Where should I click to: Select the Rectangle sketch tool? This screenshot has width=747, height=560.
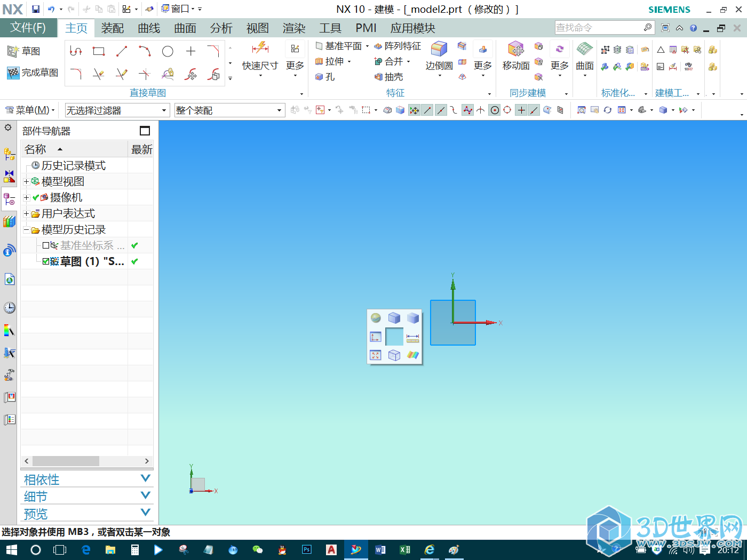click(x=99, y=51)
